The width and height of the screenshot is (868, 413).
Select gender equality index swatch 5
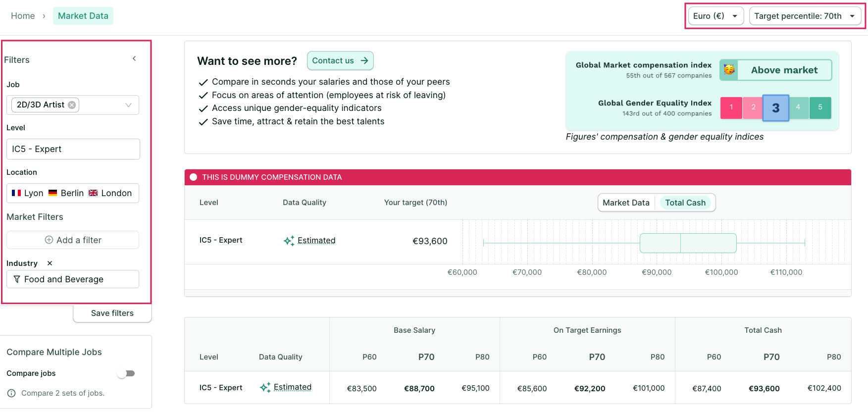point(820,107)
